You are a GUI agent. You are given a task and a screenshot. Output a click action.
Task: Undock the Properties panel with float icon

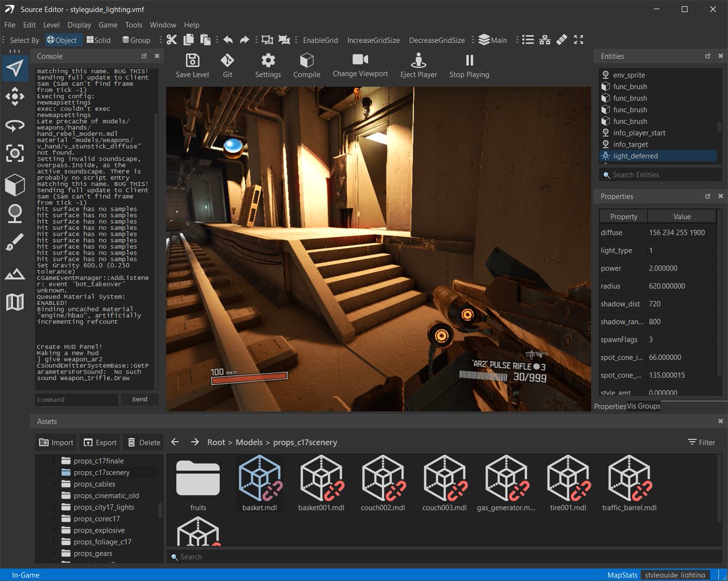707,196
